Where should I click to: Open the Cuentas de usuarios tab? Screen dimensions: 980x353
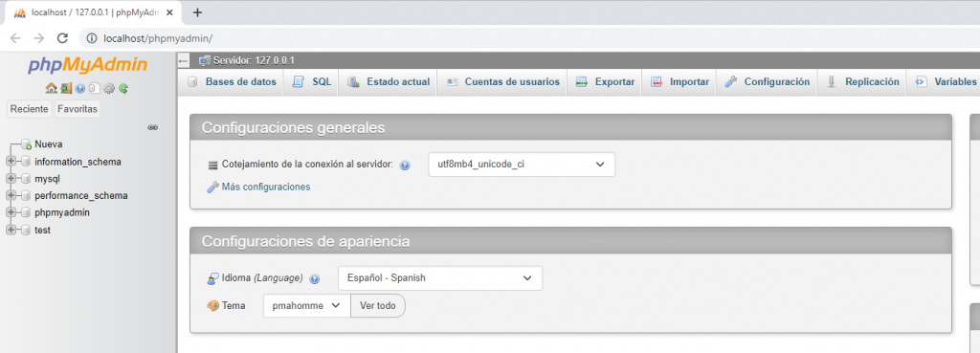502,82
